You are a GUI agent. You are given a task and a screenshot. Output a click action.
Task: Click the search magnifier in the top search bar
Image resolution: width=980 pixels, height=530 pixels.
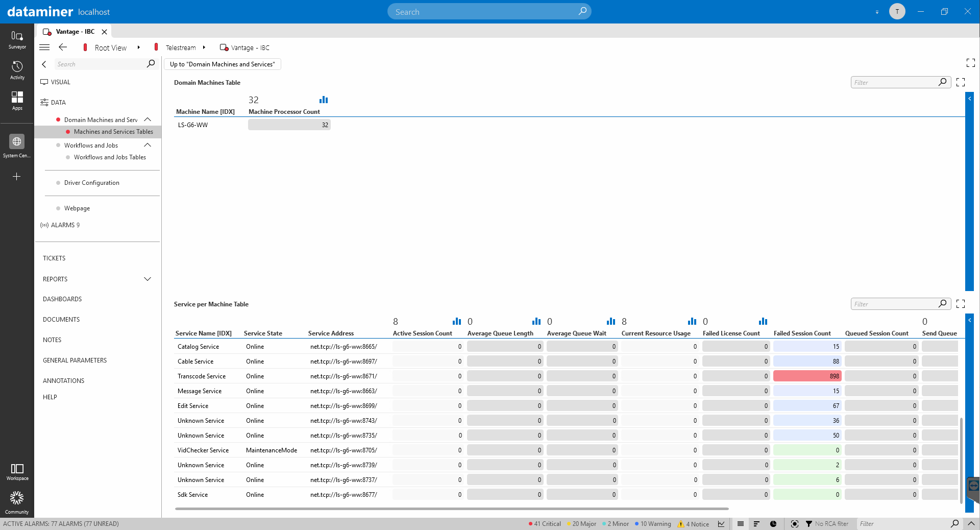[582, 11]
